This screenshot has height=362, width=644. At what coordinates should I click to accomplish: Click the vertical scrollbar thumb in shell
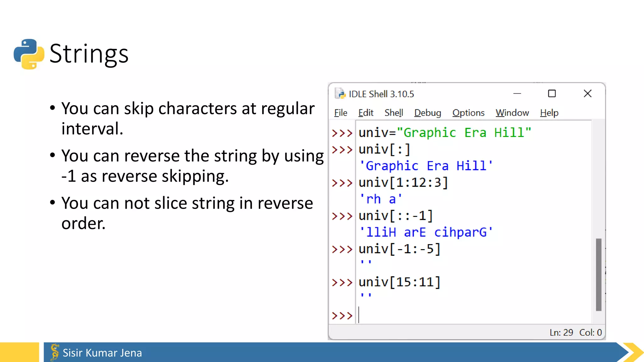pyautogui.click(x=598, y=275)
